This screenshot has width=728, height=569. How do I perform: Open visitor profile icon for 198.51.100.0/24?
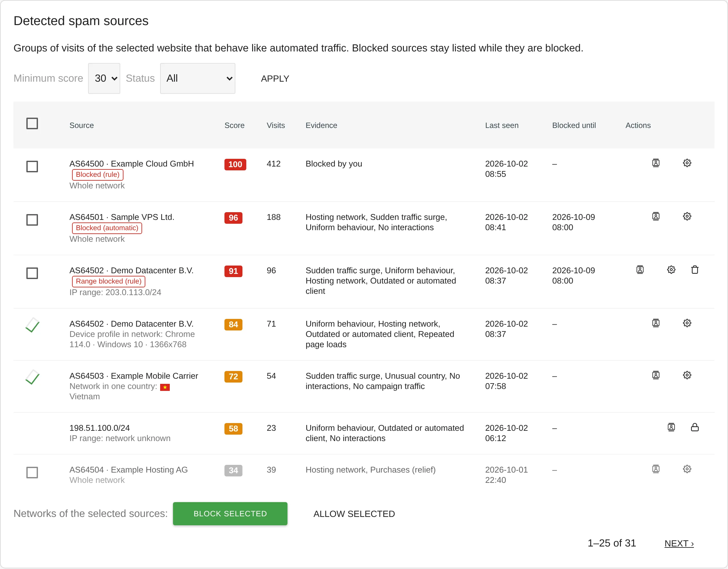[x=671, y=427]
